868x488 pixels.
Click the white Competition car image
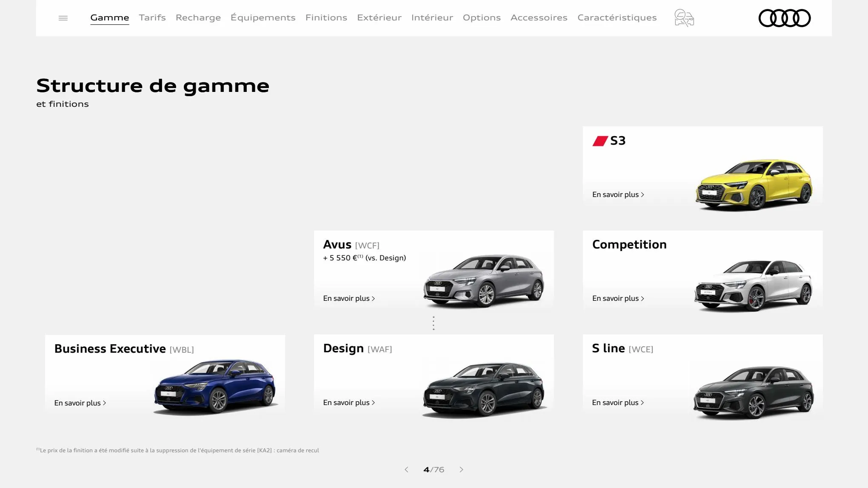[x=753, y=285]
